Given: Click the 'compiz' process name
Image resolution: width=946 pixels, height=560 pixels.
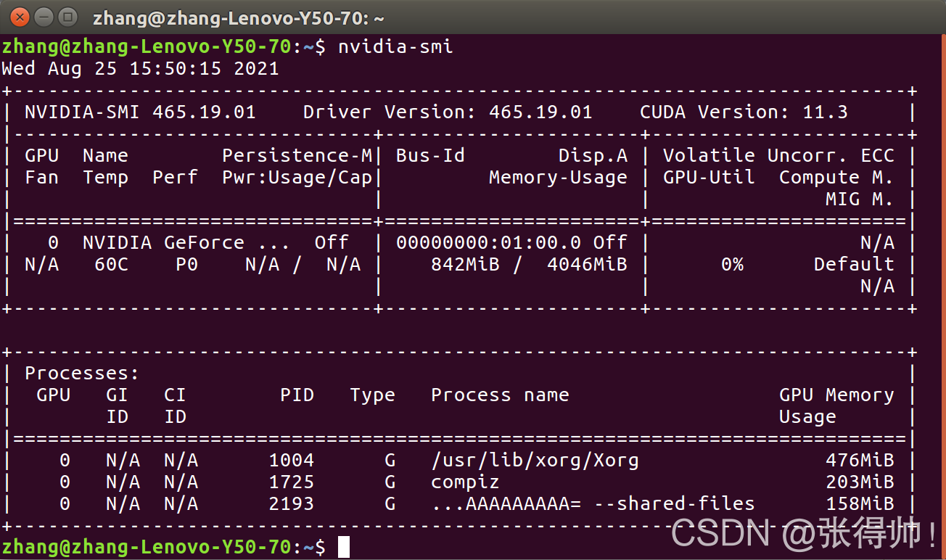Looking at the screenshot, I should coord(465,482).
